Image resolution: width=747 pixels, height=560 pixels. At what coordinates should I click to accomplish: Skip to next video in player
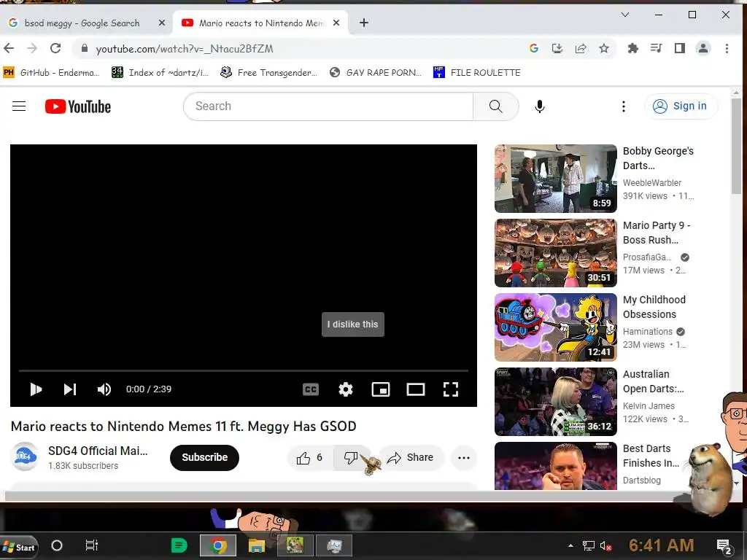pos(70,389)
